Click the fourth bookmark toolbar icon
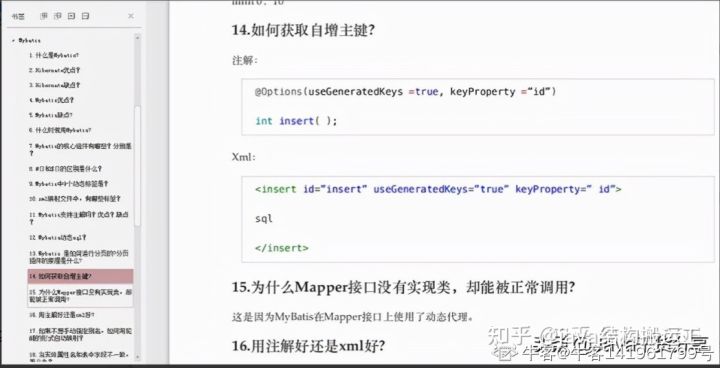 85,16
